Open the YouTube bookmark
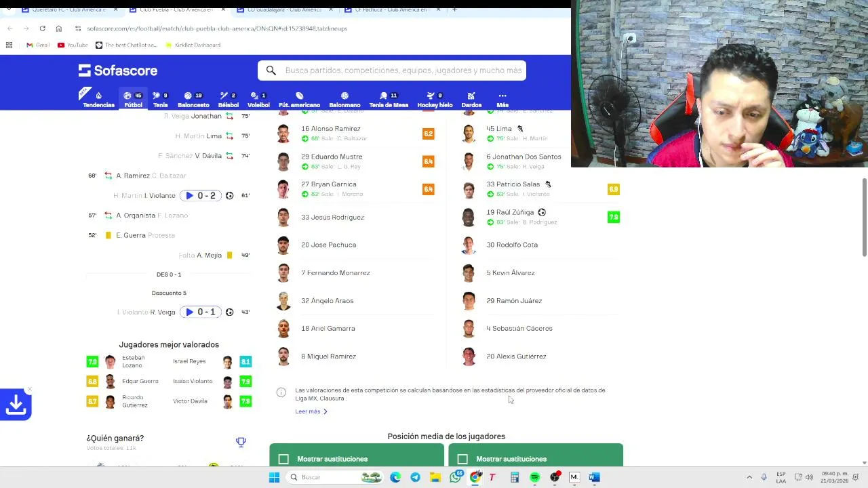Viewport: 868px width, 488px height. (x=73, y=45)
